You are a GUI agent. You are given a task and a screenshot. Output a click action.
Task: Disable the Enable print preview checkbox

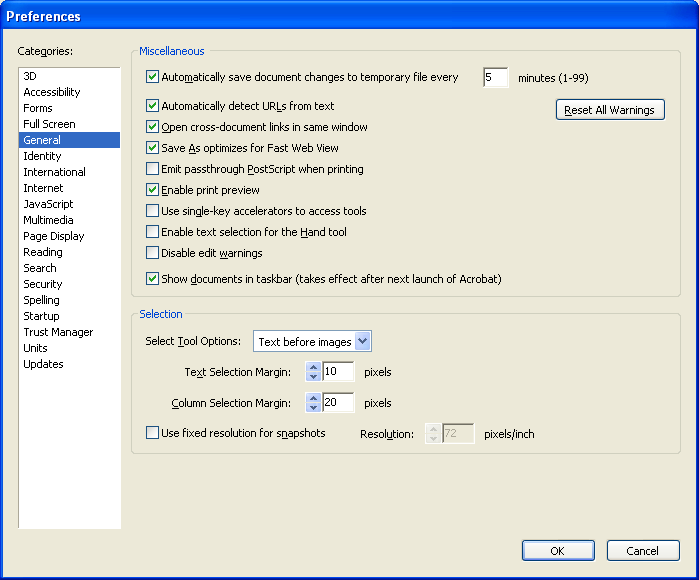(x=153, y=190)
